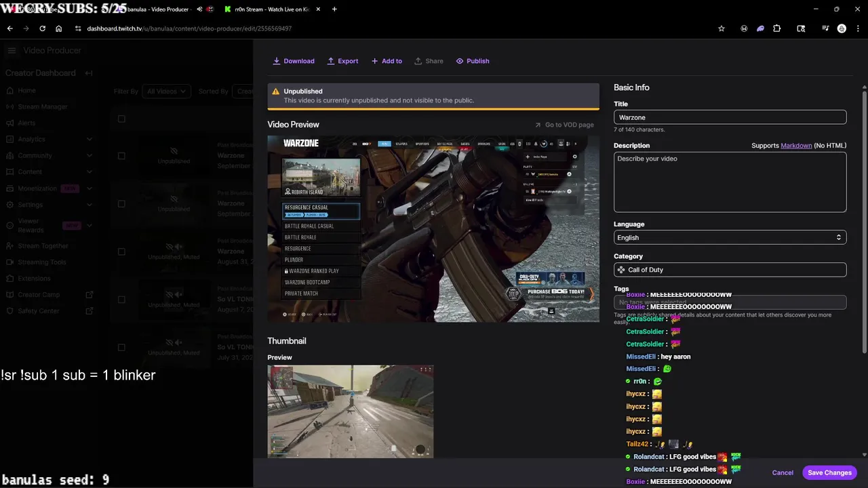Check the So VL TONI August 7 box
Image resolution: width=868 pixels, height=488 pixels.
tap(121, 300)
